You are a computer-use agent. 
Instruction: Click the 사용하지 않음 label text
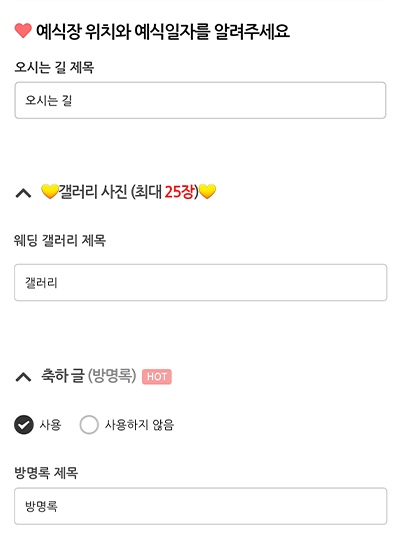pyautogui.click(x=139, y=425)
